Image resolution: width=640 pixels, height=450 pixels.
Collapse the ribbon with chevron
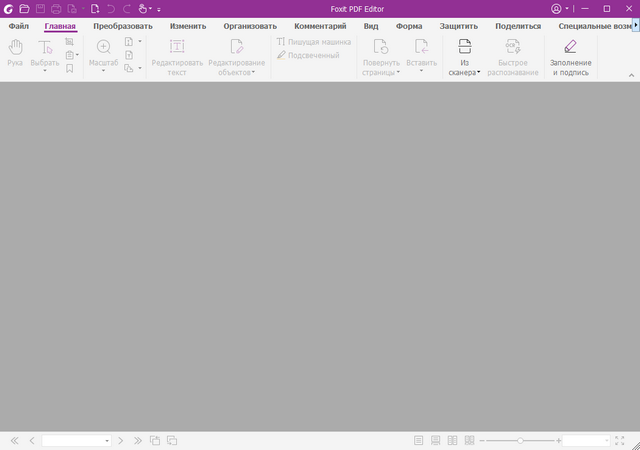point(630,75)
